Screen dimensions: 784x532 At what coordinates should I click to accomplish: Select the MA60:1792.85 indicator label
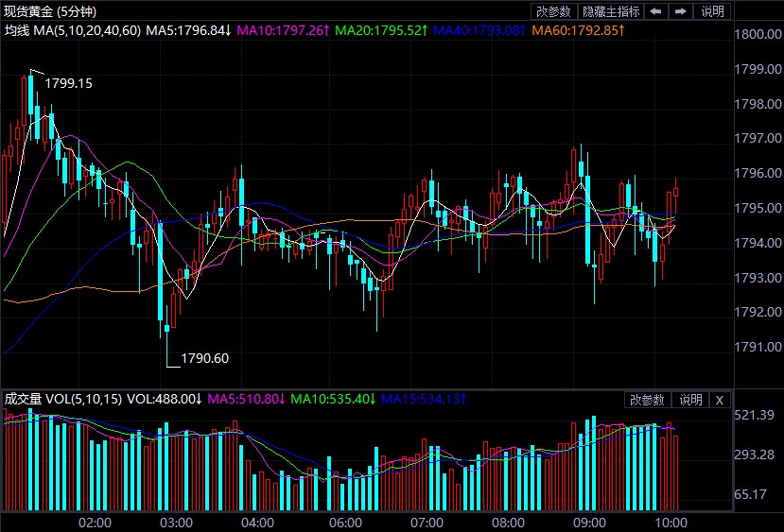coord(577,30)
